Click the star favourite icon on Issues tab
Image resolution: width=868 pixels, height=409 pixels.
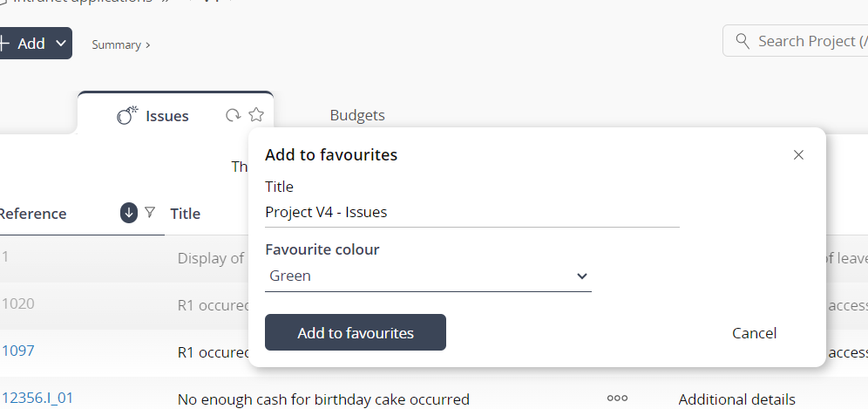(255, 115)
